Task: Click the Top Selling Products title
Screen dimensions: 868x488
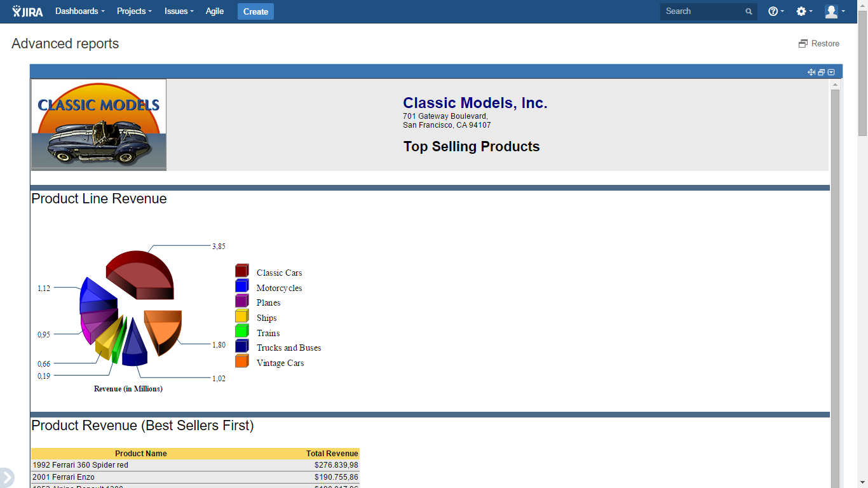Action: (471, 147)
